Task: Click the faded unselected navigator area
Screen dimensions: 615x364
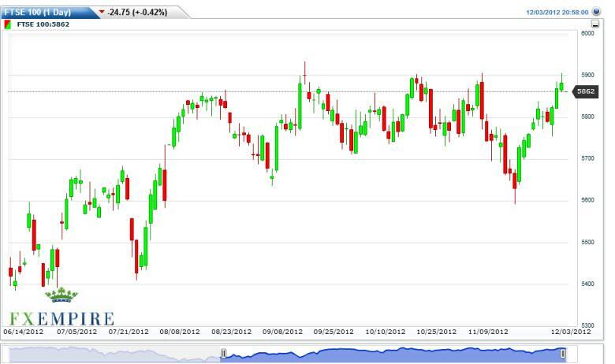Action: [x=110, y=354]
